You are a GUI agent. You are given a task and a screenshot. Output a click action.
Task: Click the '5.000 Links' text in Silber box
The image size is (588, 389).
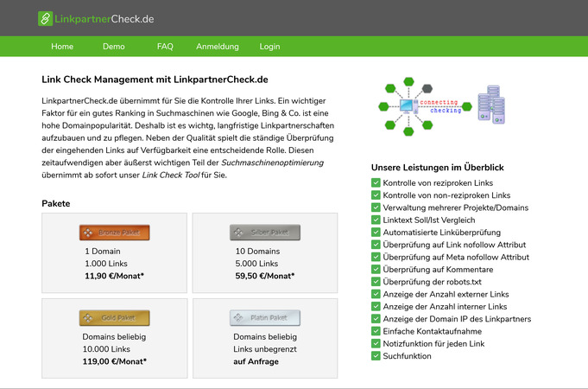click(256, 264)
